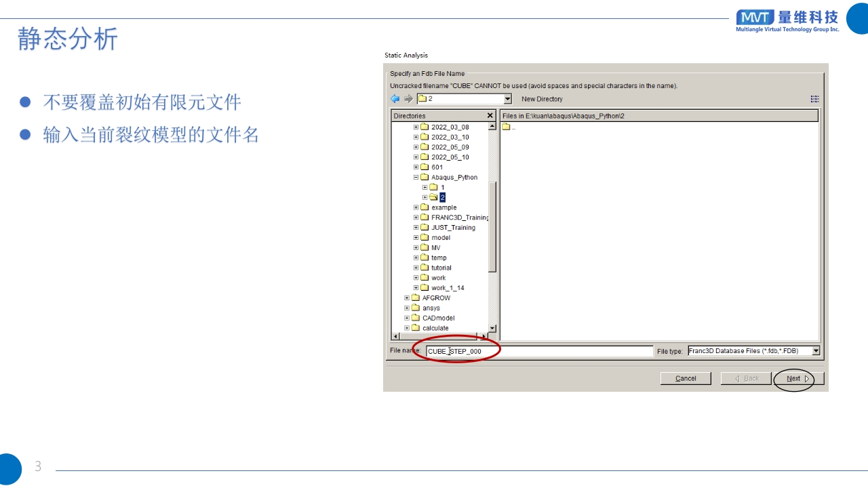Select folder 1 under Abaqus_Python
Screen dimensions: 868x488
coord(442,188)
